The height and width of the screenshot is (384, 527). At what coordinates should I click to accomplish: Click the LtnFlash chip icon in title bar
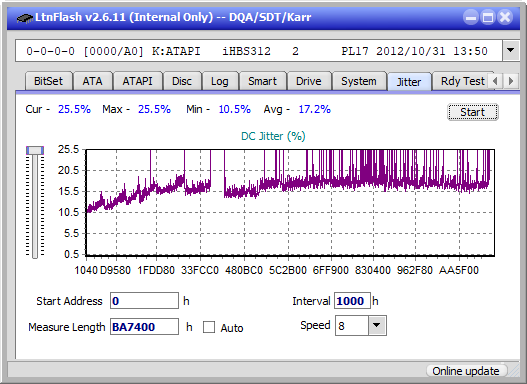25,18
